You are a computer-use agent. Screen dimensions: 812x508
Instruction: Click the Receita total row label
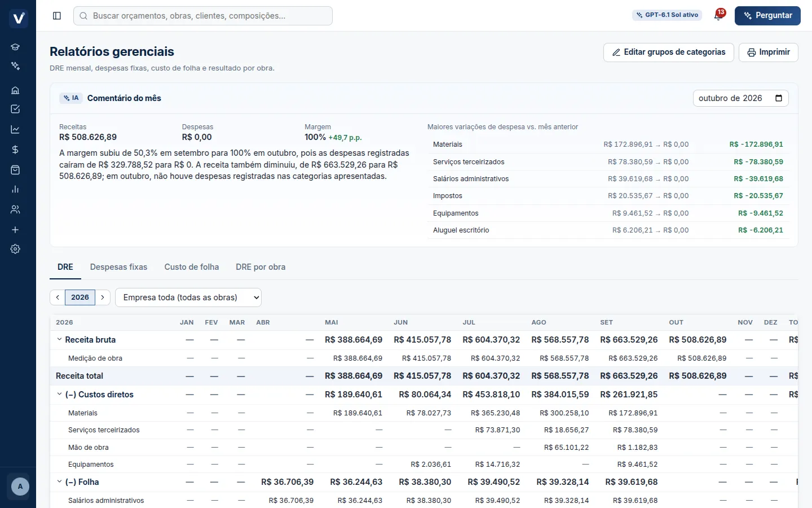80,376
